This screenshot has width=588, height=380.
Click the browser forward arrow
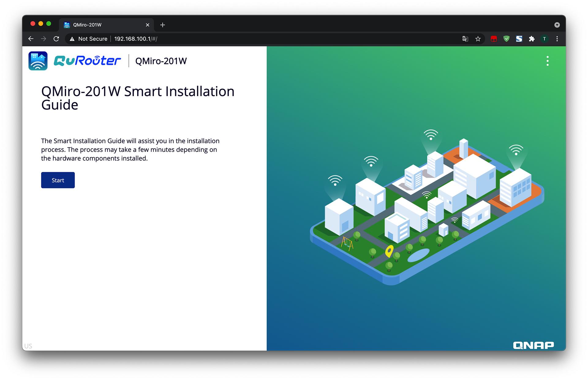pos(43,39)
